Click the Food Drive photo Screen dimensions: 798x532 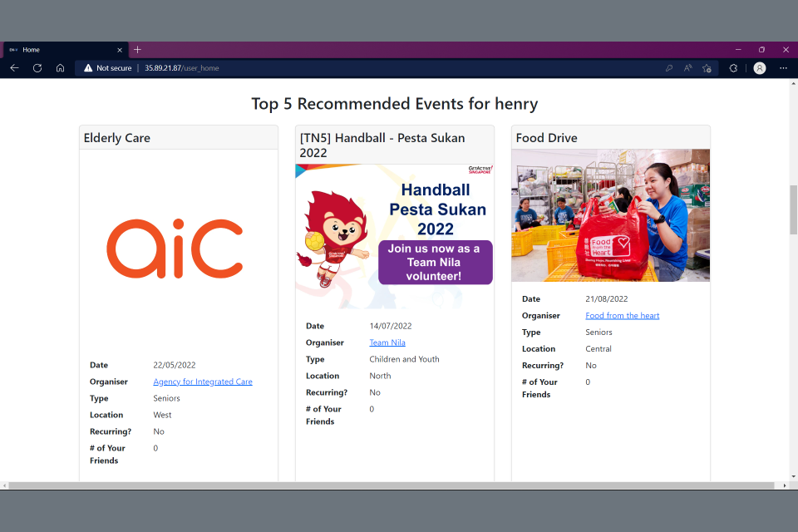pos(610,215)
